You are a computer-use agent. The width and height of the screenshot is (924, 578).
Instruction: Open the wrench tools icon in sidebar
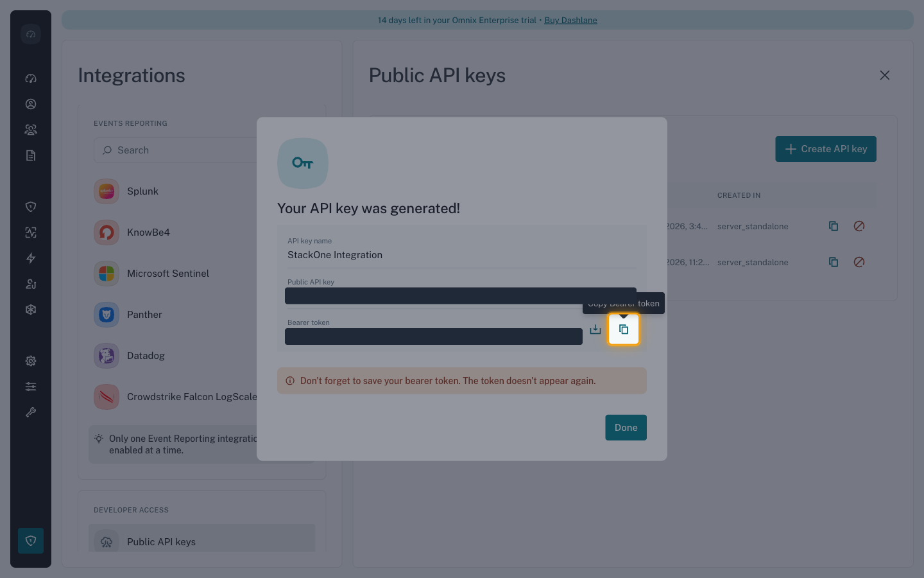click(x=31, y=412)
